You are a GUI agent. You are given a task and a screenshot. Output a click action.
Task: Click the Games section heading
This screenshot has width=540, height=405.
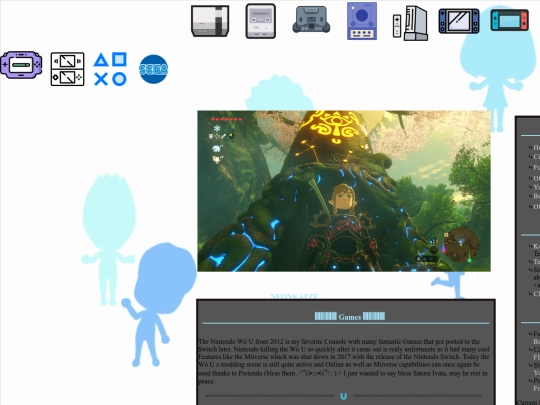tap(350, 317)
